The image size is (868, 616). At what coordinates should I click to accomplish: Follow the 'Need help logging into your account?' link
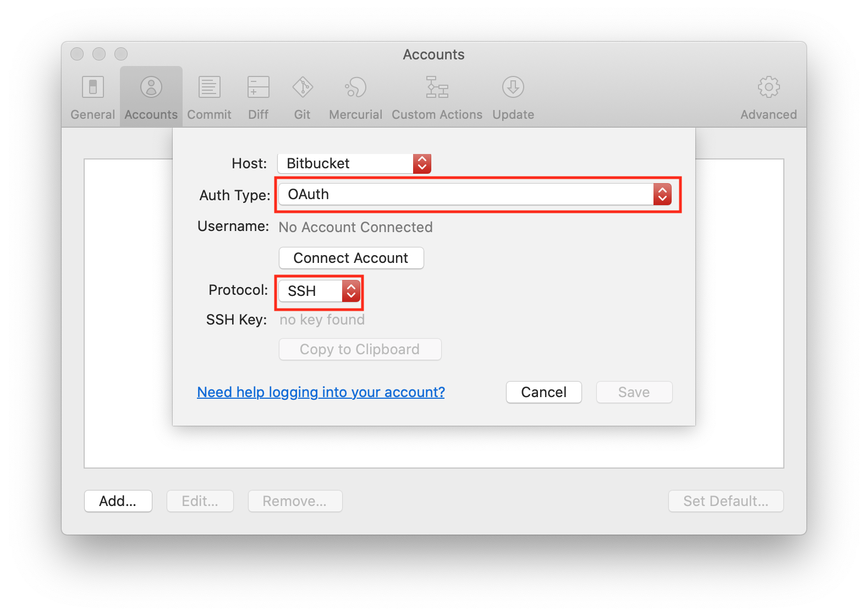pos(321,392)
